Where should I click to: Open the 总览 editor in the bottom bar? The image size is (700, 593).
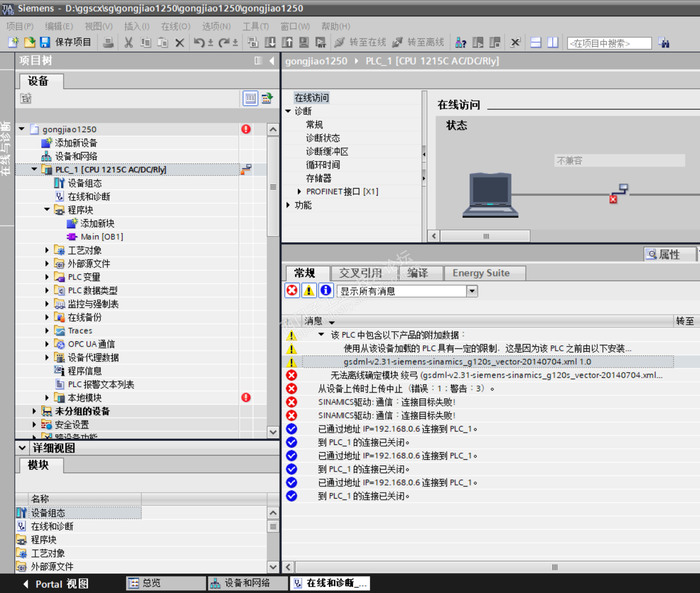click(166, 583)
